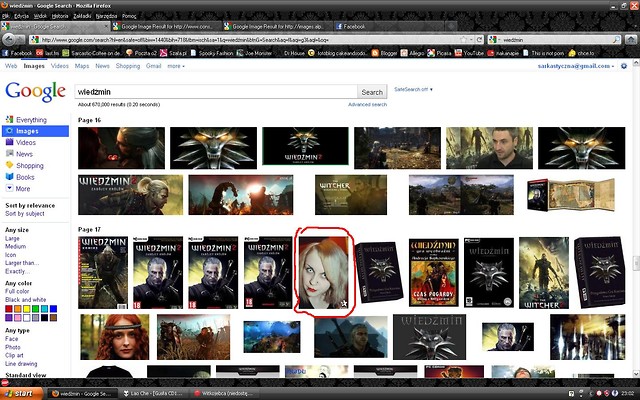Switch to the Google Image Result images.alp tab

point(278,27)
